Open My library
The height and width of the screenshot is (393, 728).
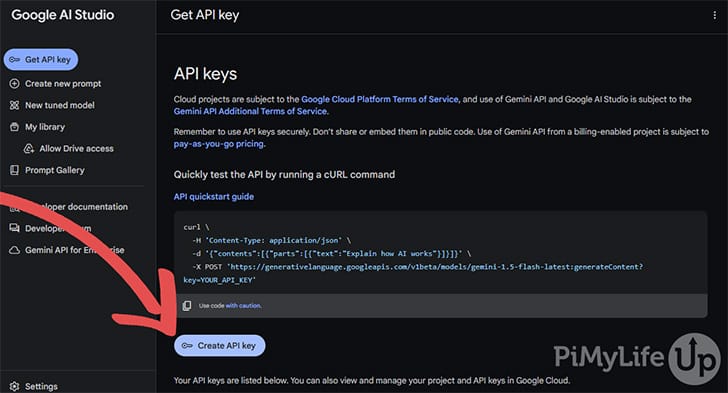(45, 127)
